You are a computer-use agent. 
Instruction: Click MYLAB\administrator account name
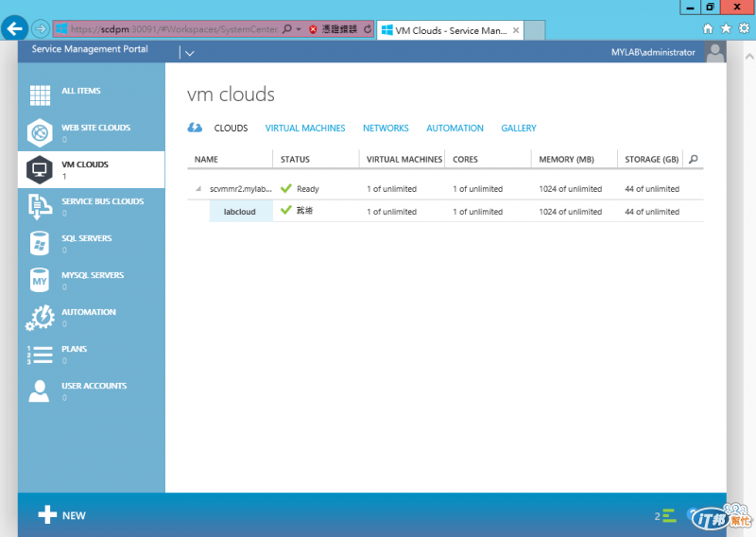coord(653,52)
